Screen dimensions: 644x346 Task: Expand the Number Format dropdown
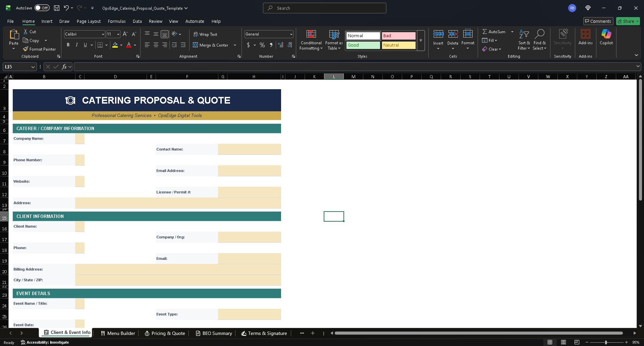[291, 34]
